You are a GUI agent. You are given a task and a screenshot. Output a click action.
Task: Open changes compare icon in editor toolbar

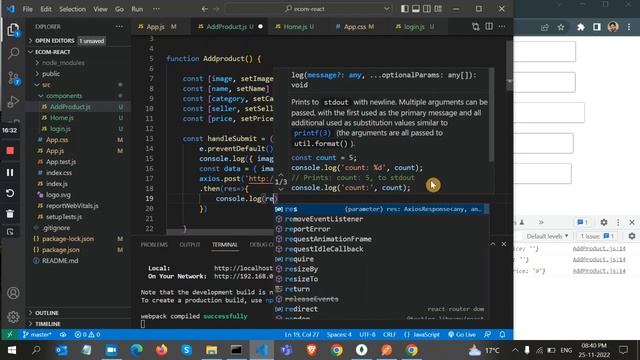tap(476, 27)
